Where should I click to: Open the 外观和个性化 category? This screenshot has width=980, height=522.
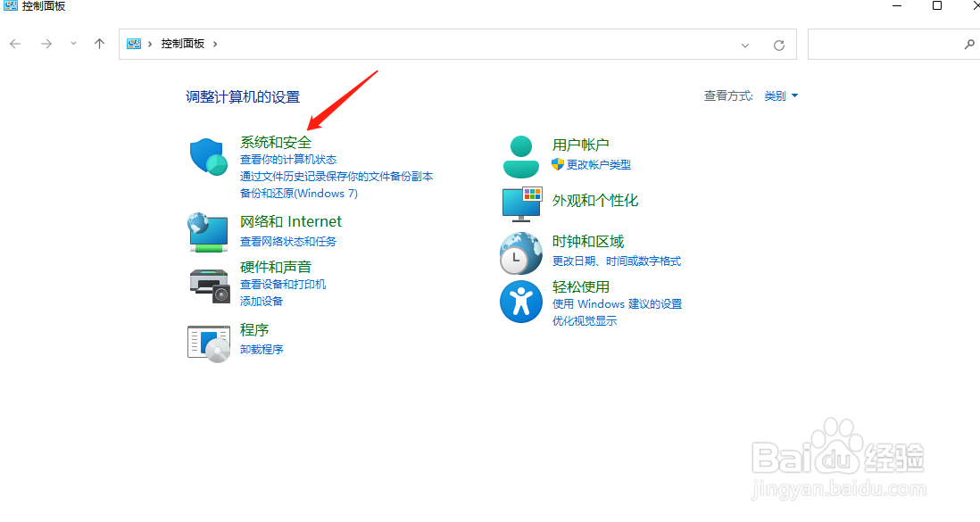click(x=595, y=201)
